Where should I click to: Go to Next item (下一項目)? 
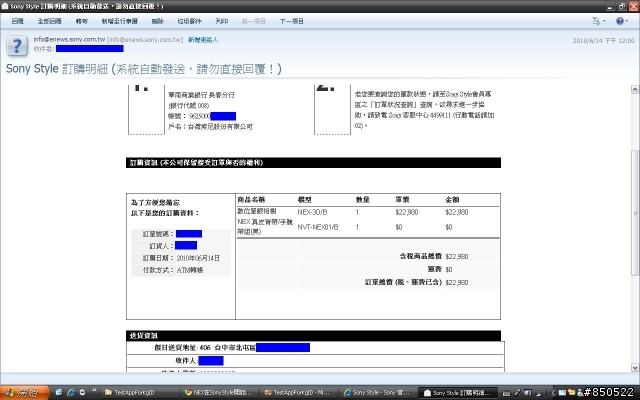291,21
